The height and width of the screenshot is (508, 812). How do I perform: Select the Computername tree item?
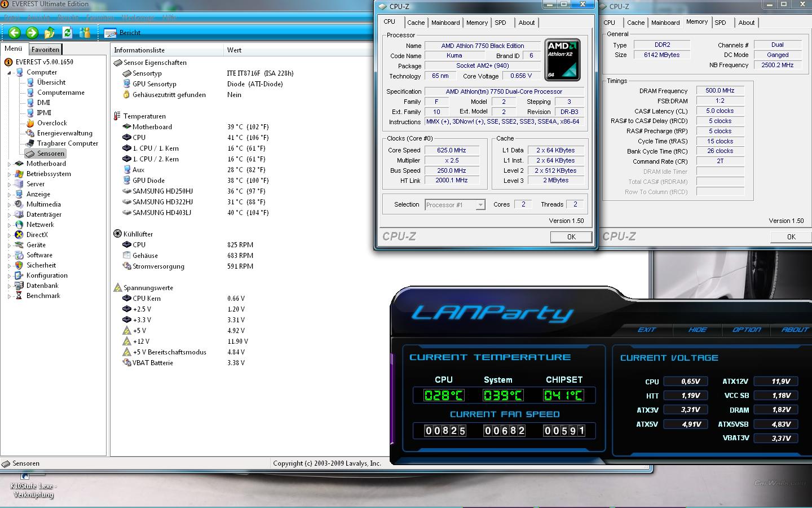(x=61, y=93)
